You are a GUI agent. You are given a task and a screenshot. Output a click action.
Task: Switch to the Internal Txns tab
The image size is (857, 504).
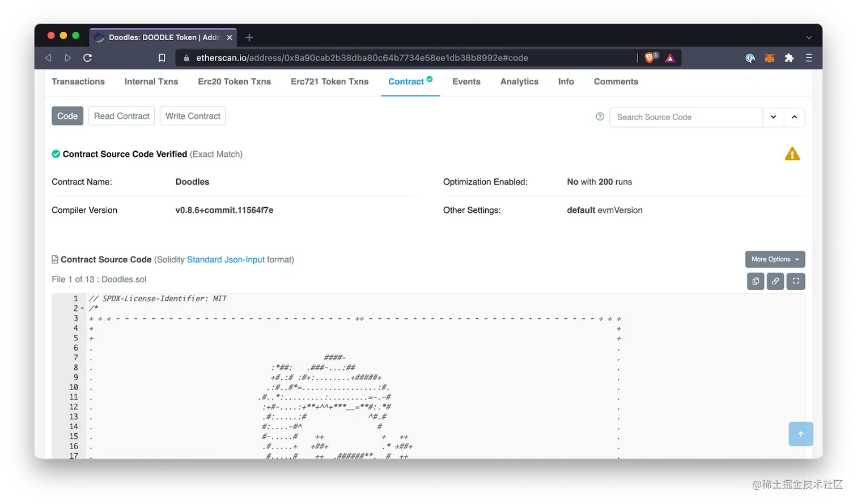[151, 82]
